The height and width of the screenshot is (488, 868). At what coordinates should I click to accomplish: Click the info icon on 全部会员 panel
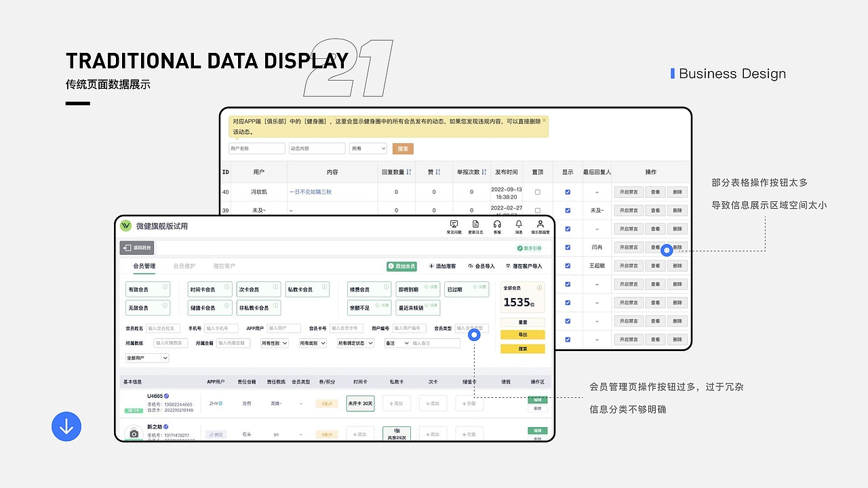pos(539,287)
